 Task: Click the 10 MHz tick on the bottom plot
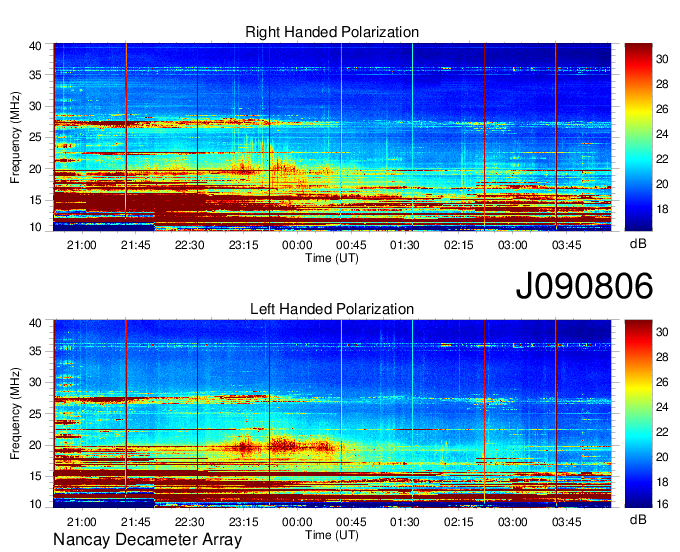[x=36, y=504]
